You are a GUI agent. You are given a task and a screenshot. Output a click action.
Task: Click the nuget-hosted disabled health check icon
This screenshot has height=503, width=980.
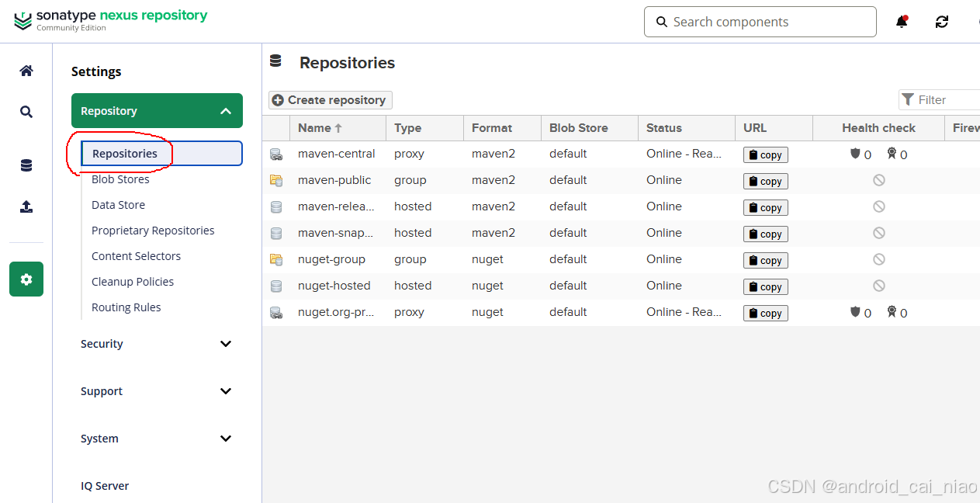pyautogui.click(x=879, y=286)
